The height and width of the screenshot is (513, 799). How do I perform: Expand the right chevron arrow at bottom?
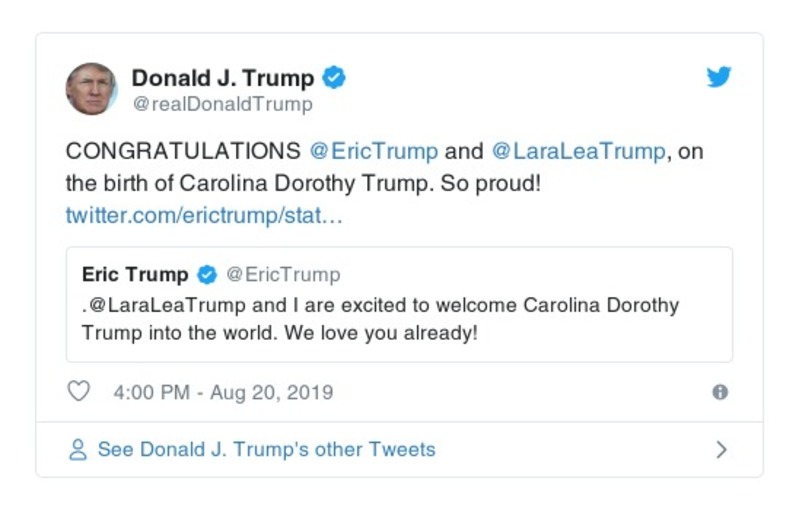(x=721, y=450)
